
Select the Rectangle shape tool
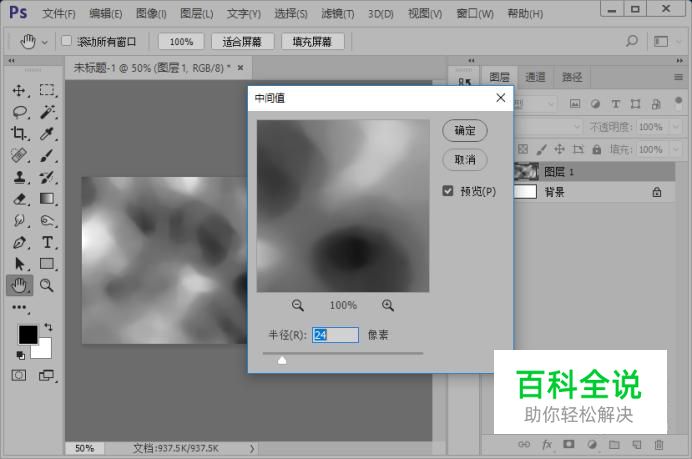pyautogui.click(x=47, y=263)
